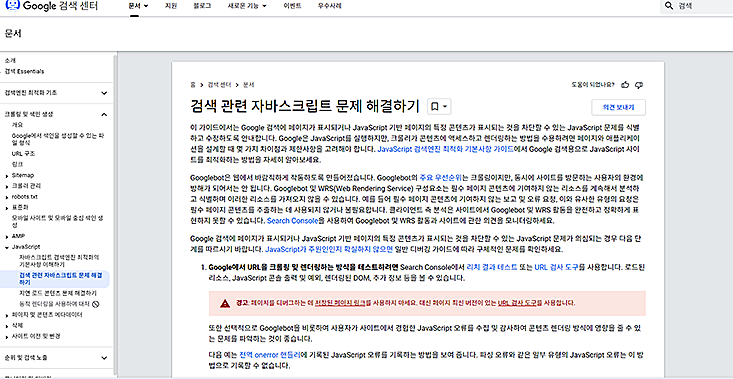Open URL 구조 in the sidebar
Viewport: 733px width, 379px height.
pyautogui.click(x=23, y=153)
